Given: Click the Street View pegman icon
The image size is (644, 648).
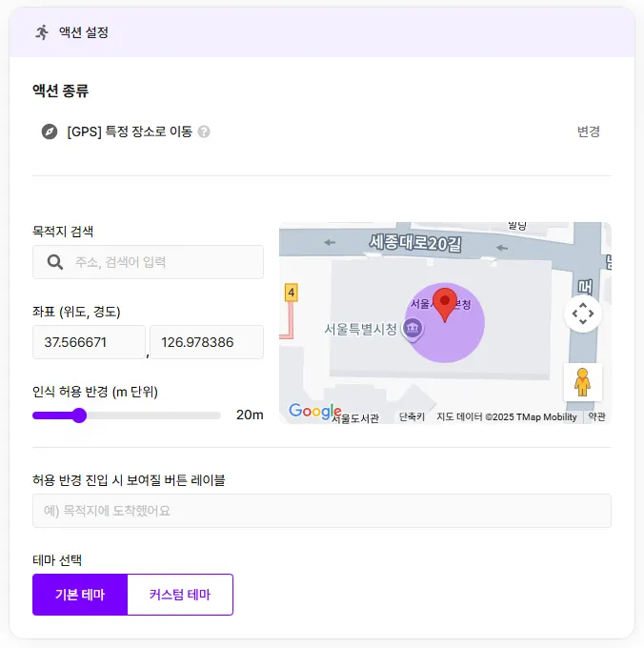Looking at the screenshot, I should pyautogui.click(x=582, y=382).
